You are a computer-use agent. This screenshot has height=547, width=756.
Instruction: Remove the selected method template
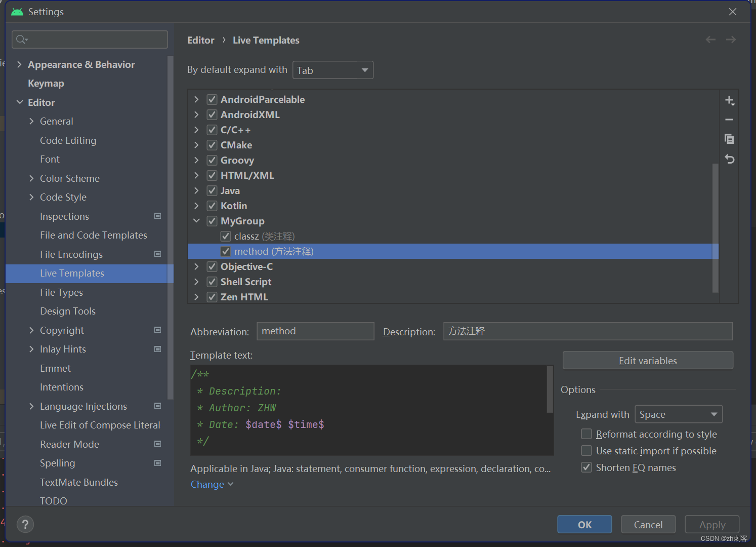[x=729, y=120]
